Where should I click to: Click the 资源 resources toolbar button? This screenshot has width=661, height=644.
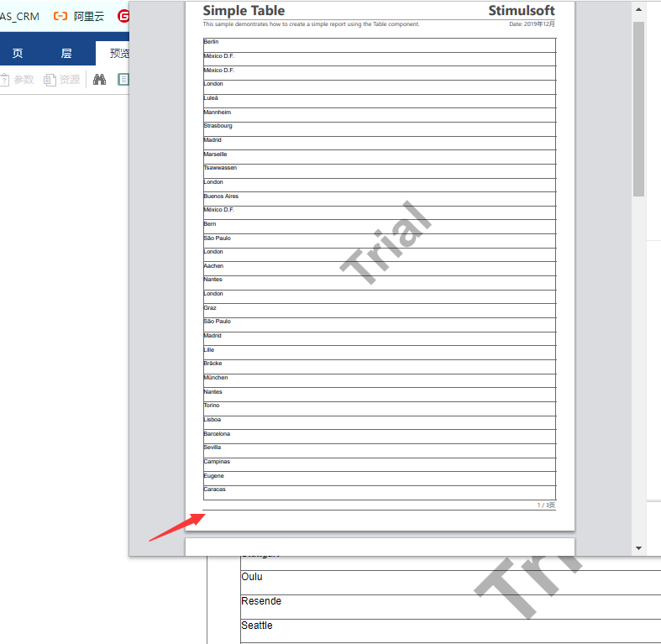coord(63,80)
